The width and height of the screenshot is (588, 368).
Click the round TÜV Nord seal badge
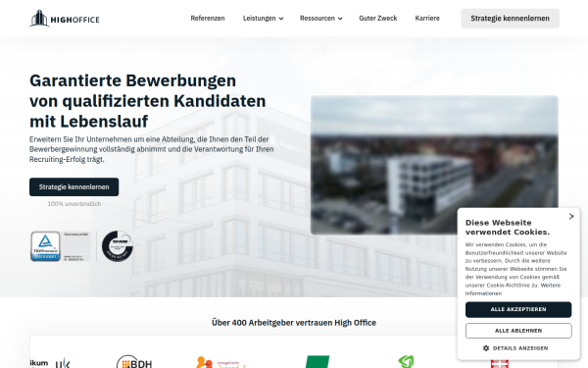point(118,246)
